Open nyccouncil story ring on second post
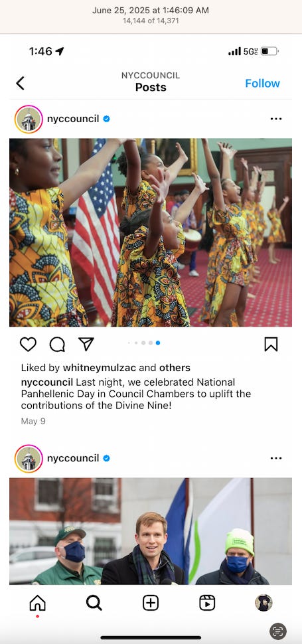The image size is (302, 644). coord(29,458)
